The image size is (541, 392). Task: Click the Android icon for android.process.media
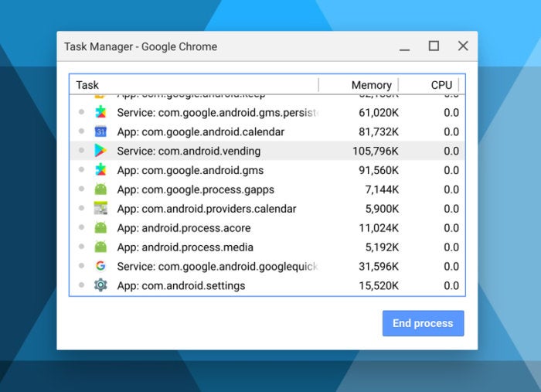click(x=100, y=247)
